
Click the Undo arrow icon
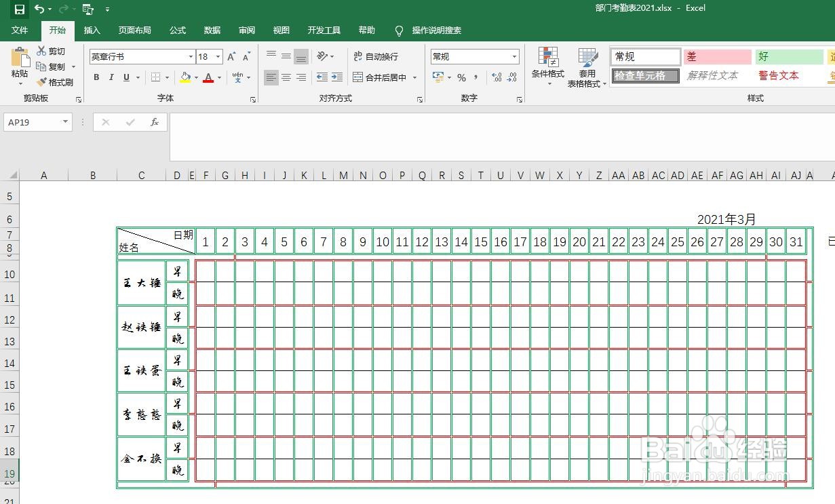39,9
